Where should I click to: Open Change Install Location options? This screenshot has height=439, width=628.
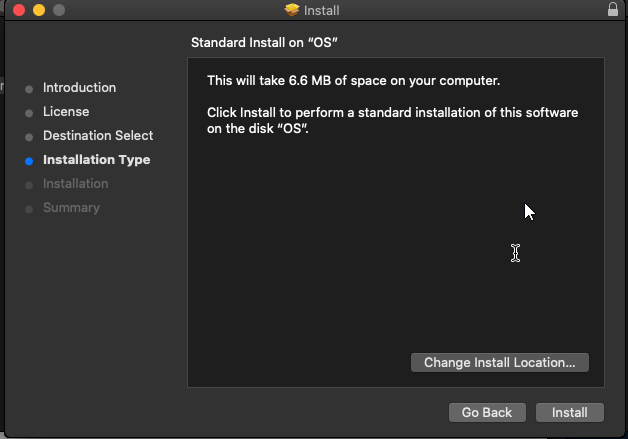499,362
